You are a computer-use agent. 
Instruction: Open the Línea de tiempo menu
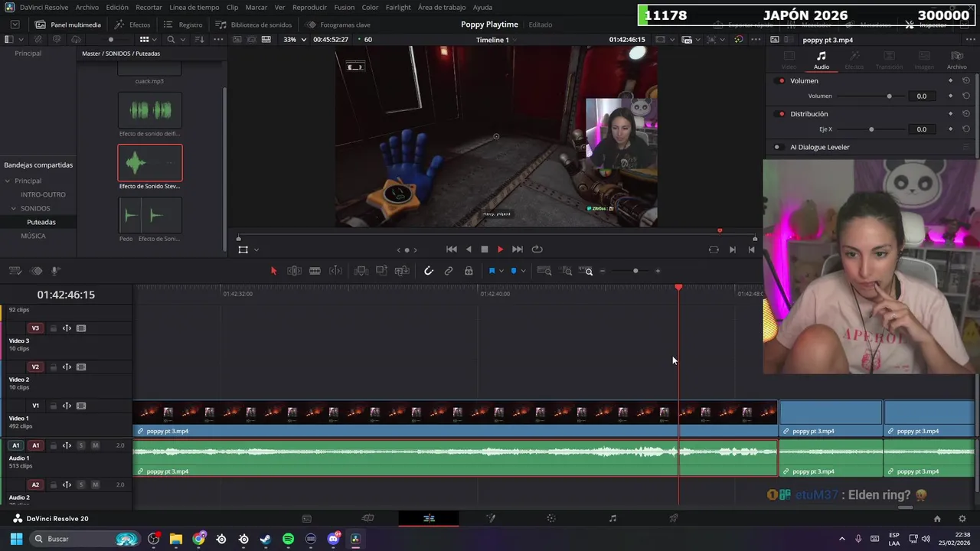pyautogui.click(x=194, y=8)
